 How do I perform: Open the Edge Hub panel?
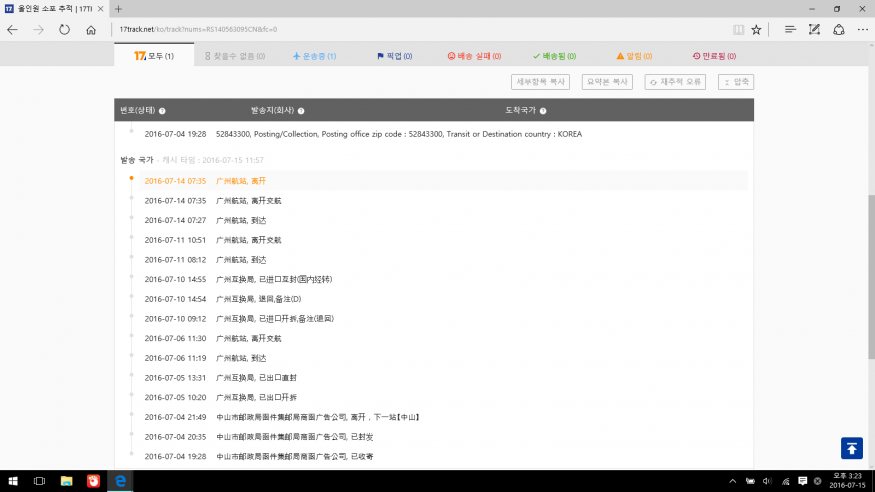pyautogui.click(x=790, y=30)
